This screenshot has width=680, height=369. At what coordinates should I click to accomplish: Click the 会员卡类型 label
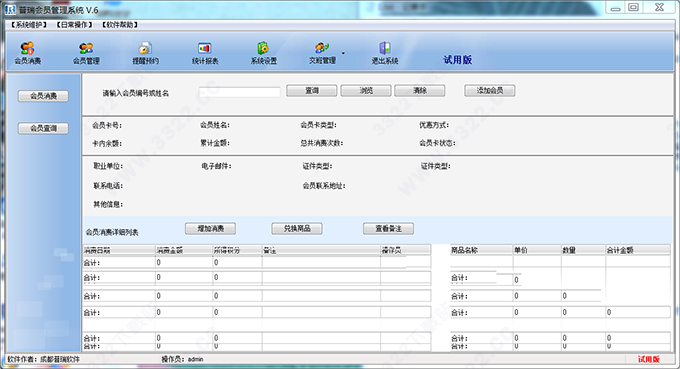pos(318,125)
